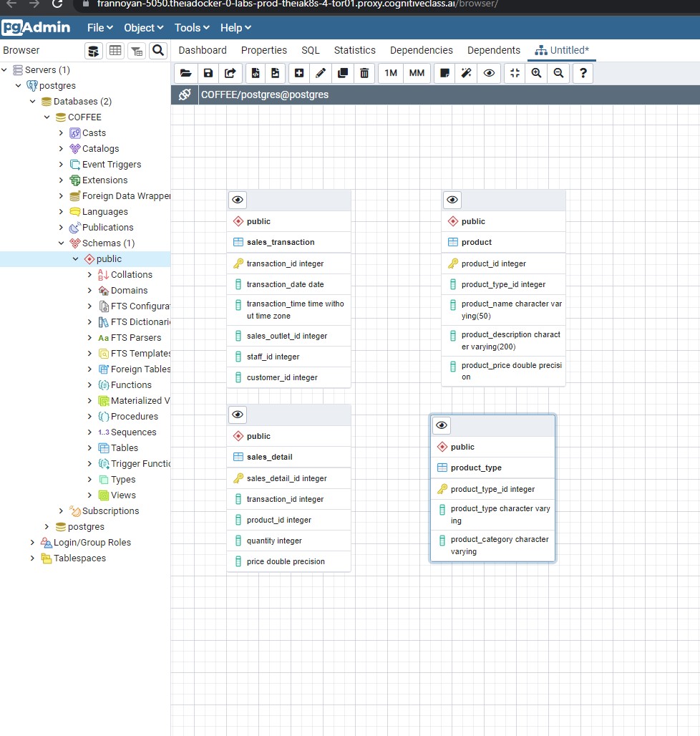Expand the Extensions node
The image size is (700, 736).
tap(61, 180)
